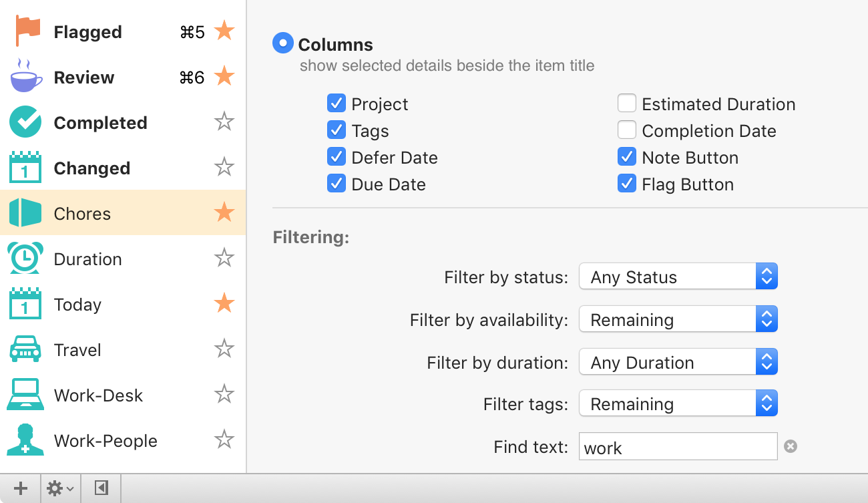
Task: Open the Filter by duration dropdown
Action: pos(678,362)
